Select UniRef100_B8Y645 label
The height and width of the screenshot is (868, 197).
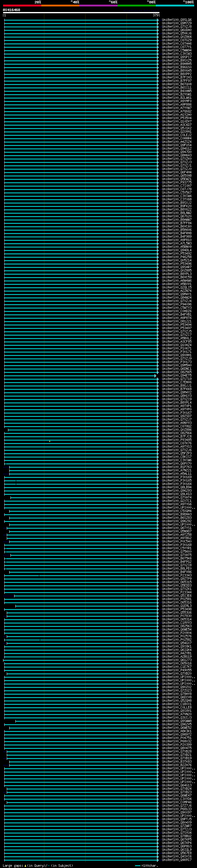point(177,71)
